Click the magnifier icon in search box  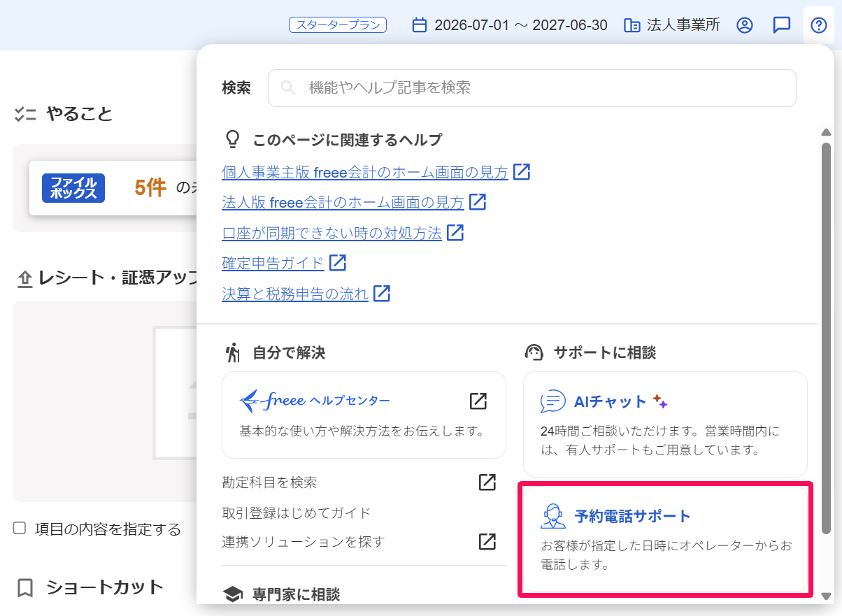[x=287, y=88]
